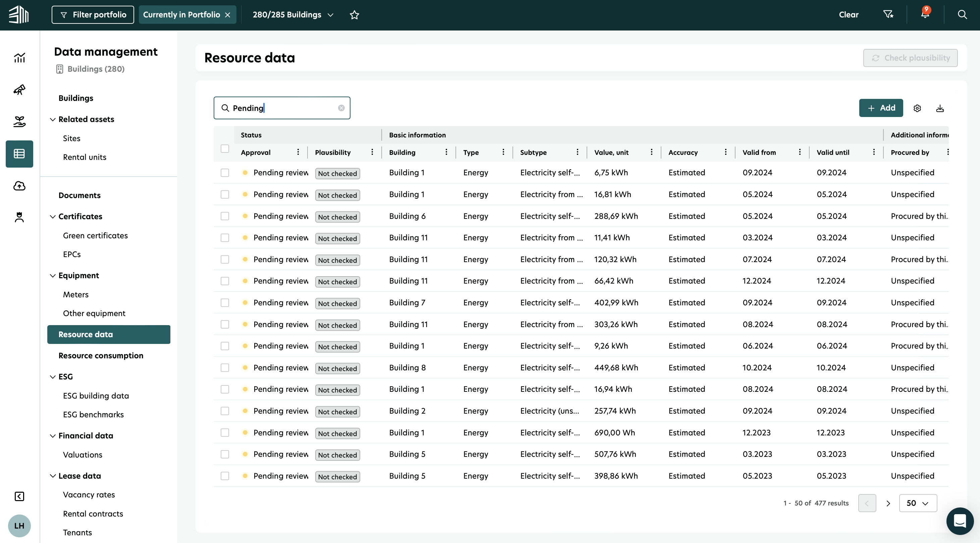Toggle the select-all header checkbox

pyautogui.click(x=225, y=149)
